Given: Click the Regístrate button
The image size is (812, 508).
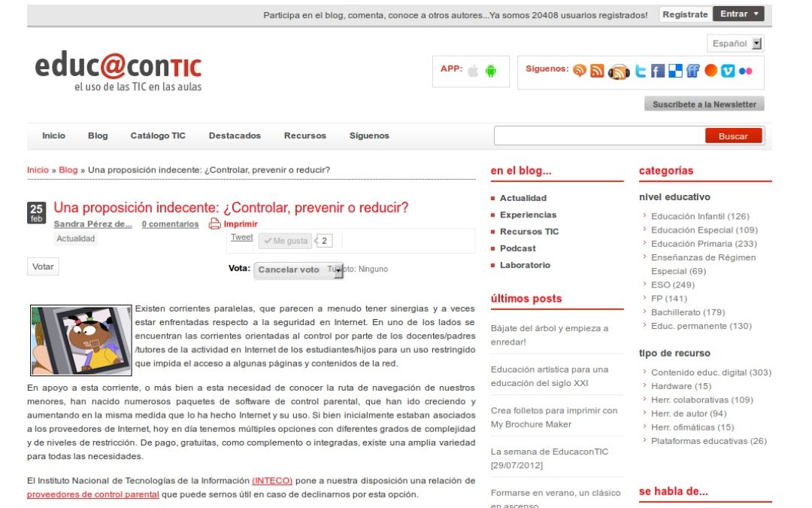Looking at the screenshot, I should click(x=685, y=14).
